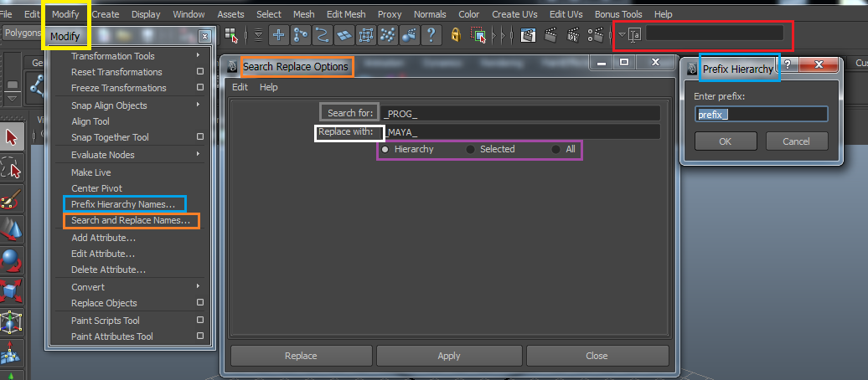868x380 pixels.
Task: Click Delete Attribute menu item
Action: [109, 270]
